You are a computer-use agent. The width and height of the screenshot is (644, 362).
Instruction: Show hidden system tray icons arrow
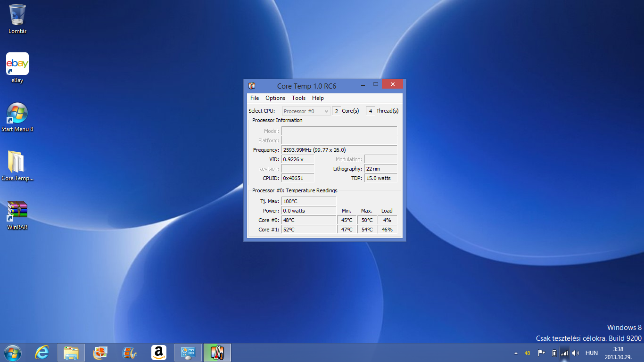coord(516,353)
